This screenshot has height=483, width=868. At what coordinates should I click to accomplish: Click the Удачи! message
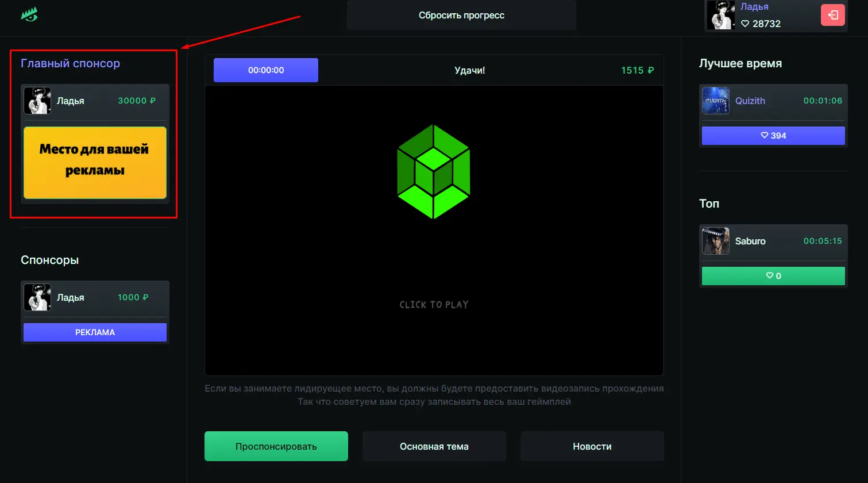click(x=470, y=70)
